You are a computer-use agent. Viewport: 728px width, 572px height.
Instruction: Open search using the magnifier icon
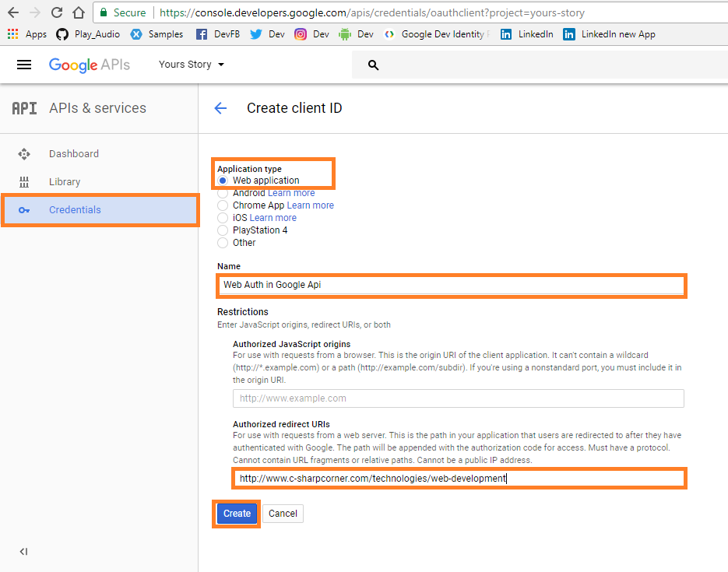373,65
